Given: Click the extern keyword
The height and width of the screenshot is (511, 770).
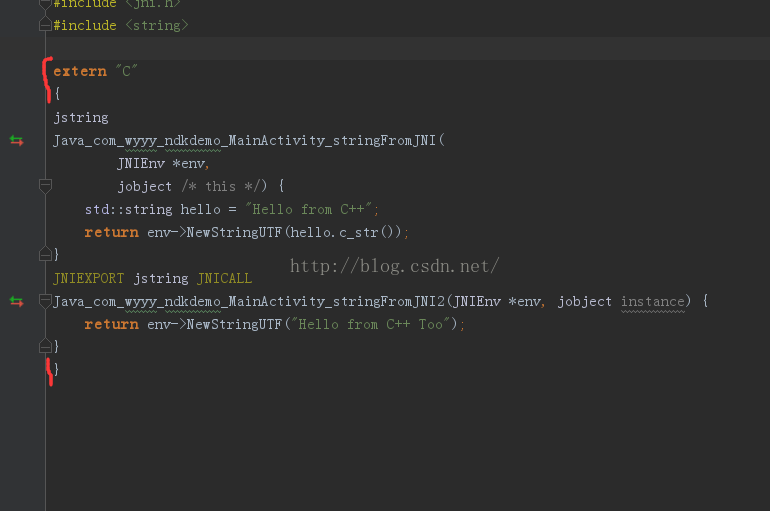Looking at the screenshot, I should tap(80, 71).
